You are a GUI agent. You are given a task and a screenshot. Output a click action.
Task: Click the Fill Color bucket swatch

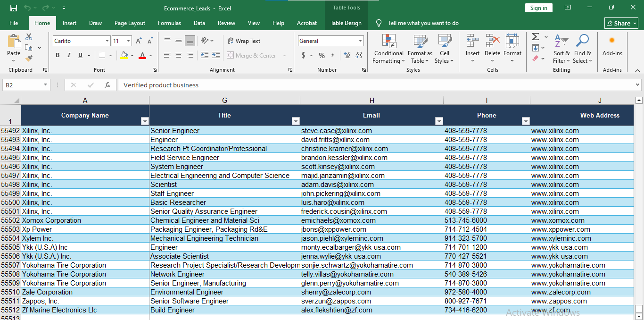click(x=124, y=55)
